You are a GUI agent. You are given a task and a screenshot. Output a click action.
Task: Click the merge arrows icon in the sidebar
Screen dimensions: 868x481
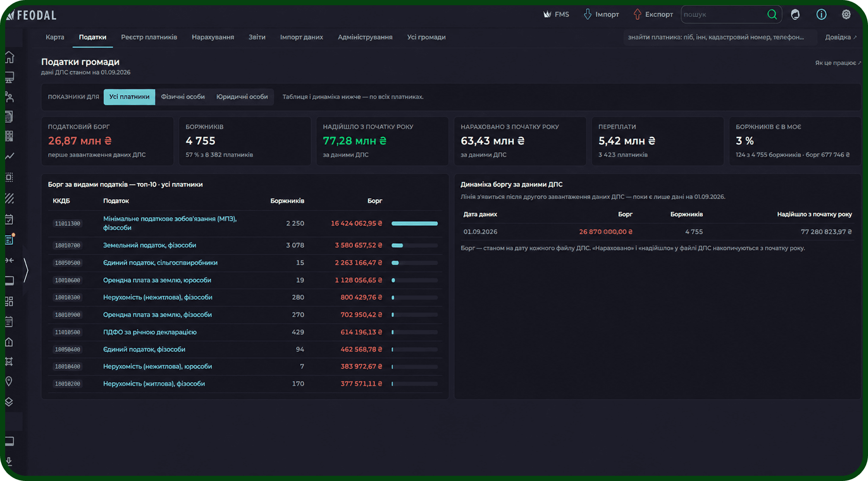(10, 260)
